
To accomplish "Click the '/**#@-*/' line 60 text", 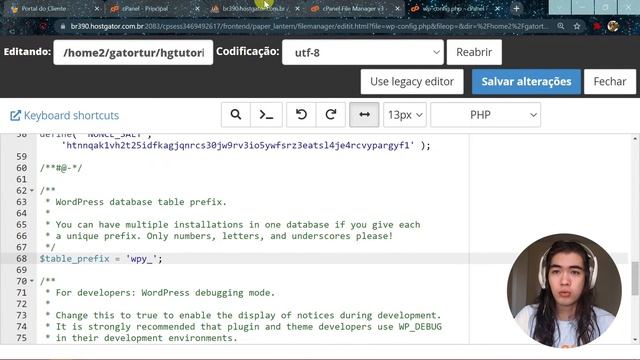I will [x=61, y=168].
